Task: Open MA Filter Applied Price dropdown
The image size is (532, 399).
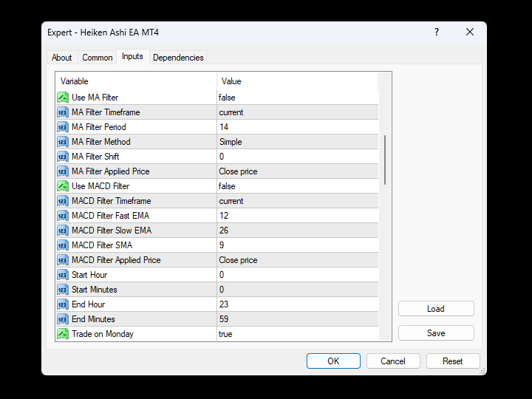Action: coord(296,171)
